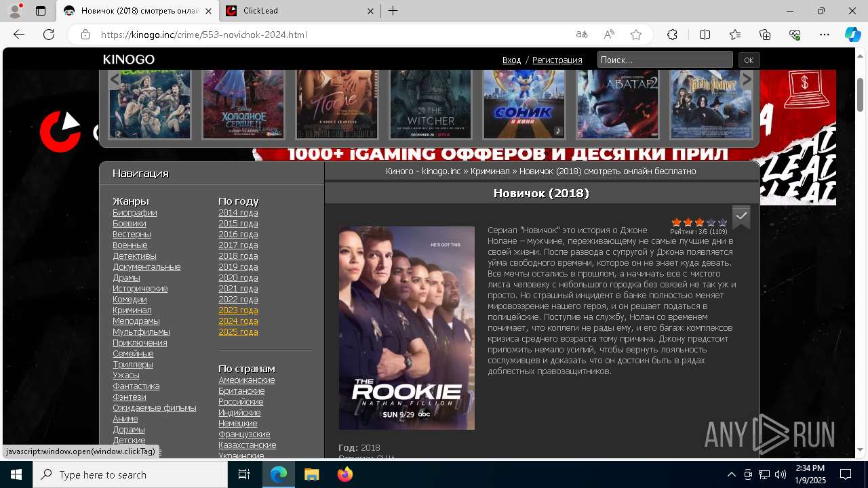Open the translate page icon
868x488 pixels.
click(582, 35)
